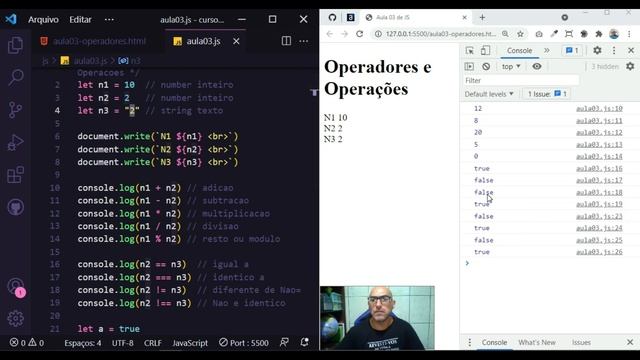
Task: Open the aula03.js:14 source link
Action: [x=599, y=156]
